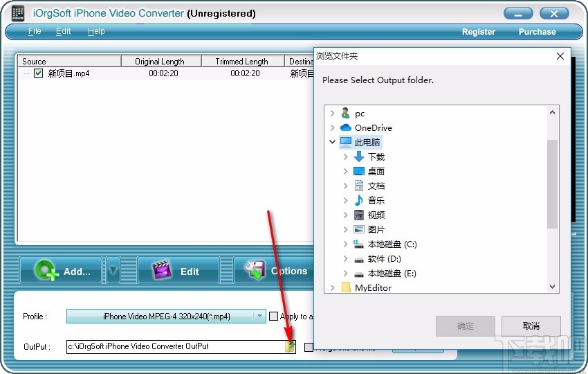Select the 本地磁盘 (C:) drive icon
This screenshot has height=374, width=588.
pyautogui.click(x=358, y=244)
